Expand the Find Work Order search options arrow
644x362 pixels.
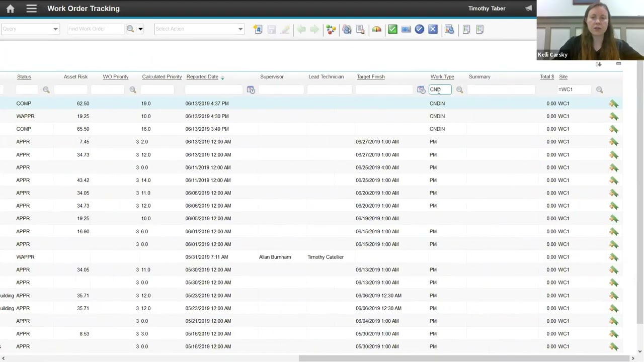tap(140, 29)
